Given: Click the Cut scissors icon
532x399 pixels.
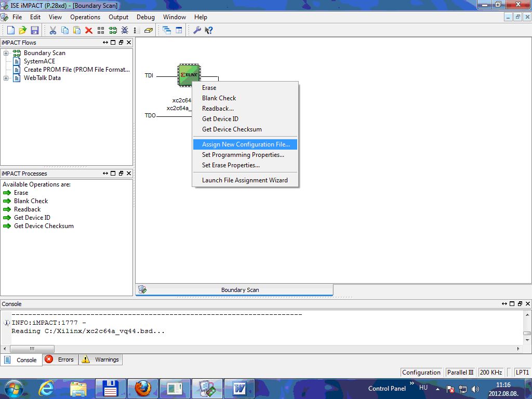Looking at the screenshot, I should pos(53,31).
